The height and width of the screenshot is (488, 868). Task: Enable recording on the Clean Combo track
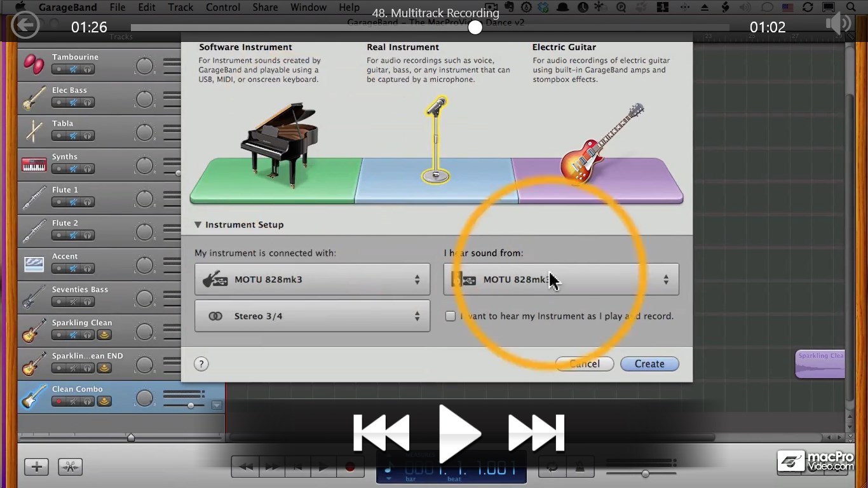pyautogui.click(x=58, y=401)
